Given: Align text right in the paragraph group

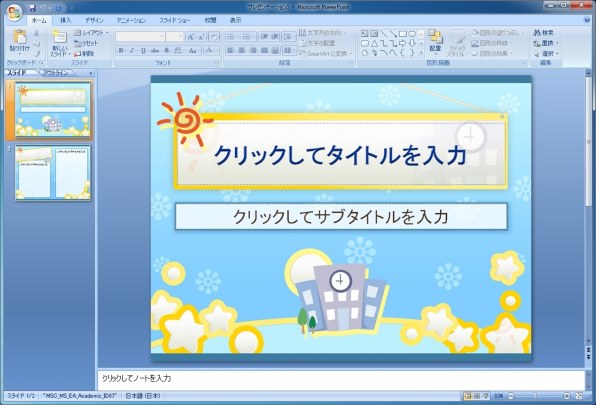Looking at the screenshot, I should (253, 50).
